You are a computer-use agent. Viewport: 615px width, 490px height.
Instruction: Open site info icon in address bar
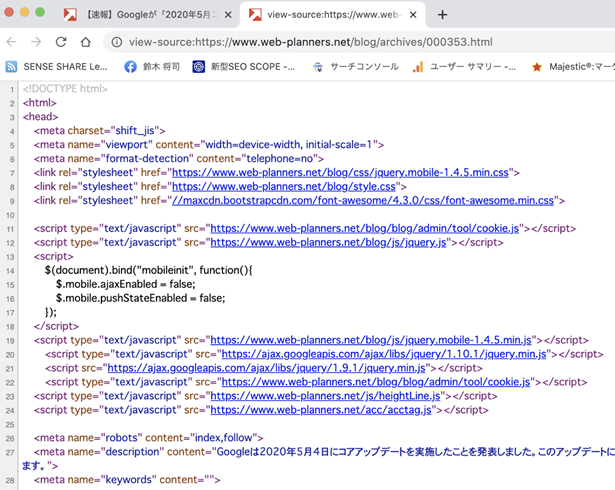click(x=117, y=42)
